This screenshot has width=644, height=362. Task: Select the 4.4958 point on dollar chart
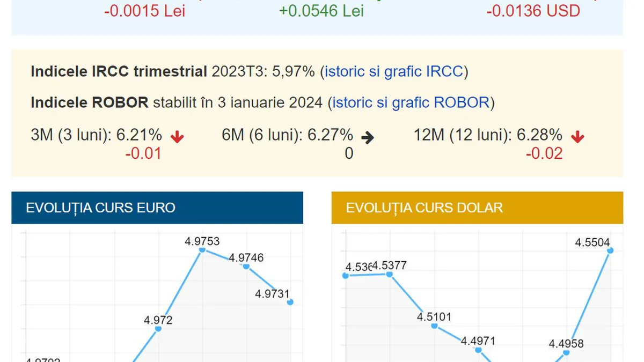click(x=566, y=352)
